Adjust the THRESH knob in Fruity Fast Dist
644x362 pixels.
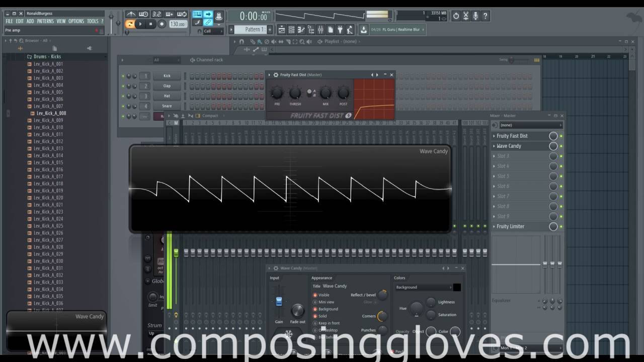click(x=295, y=93)
